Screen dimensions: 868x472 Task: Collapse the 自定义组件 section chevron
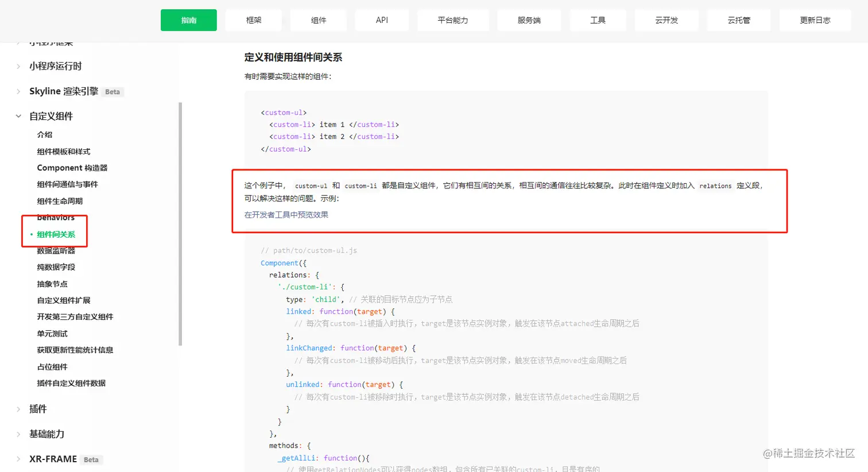tap(18, 116)
